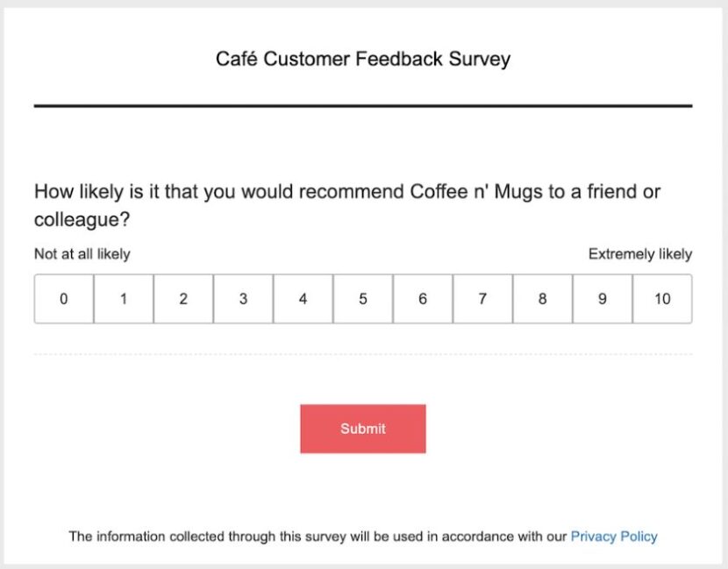Select rating 5 on the scale

pos(363,298)
